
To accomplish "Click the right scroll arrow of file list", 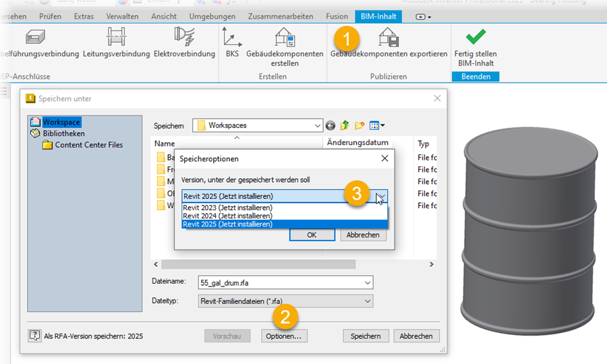I will 431,265.
